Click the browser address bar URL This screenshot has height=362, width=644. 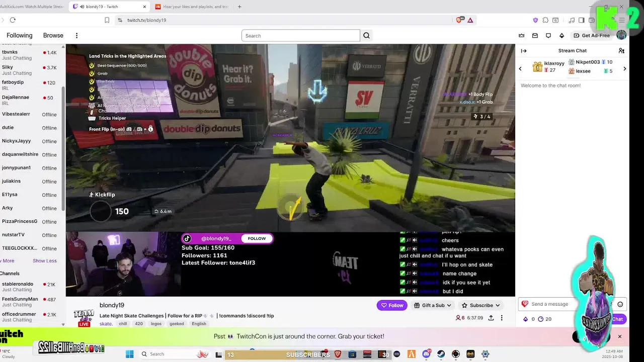(x=146, y=20)
